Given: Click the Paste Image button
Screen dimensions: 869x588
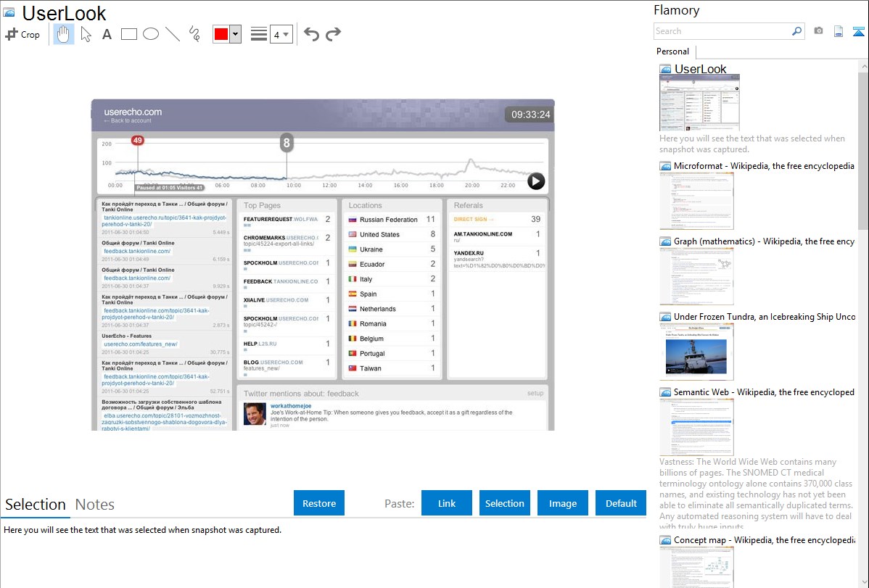Looking at the screenshot, I should [562, 503].
